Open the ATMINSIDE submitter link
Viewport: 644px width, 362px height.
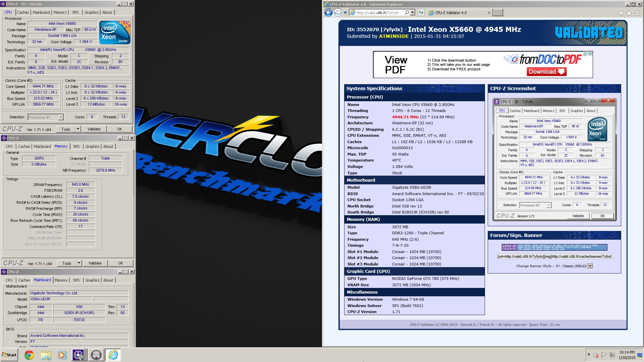click(394, 36)
